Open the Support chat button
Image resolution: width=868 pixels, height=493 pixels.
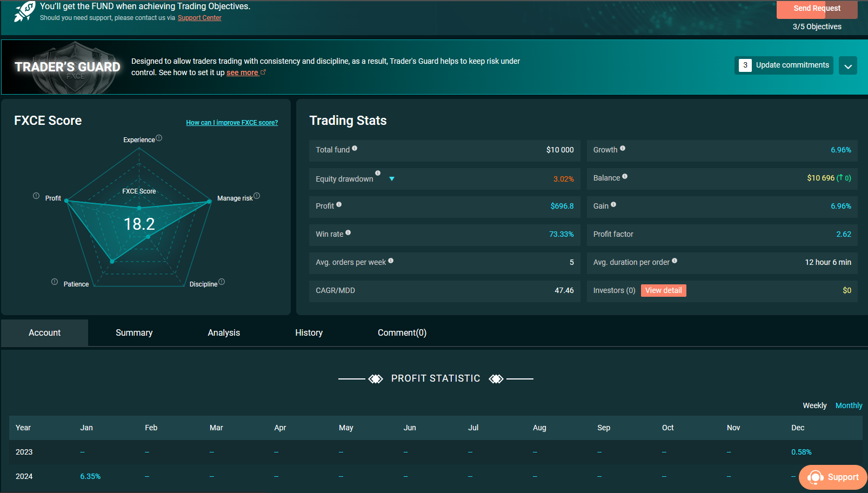tap(833, 477)
